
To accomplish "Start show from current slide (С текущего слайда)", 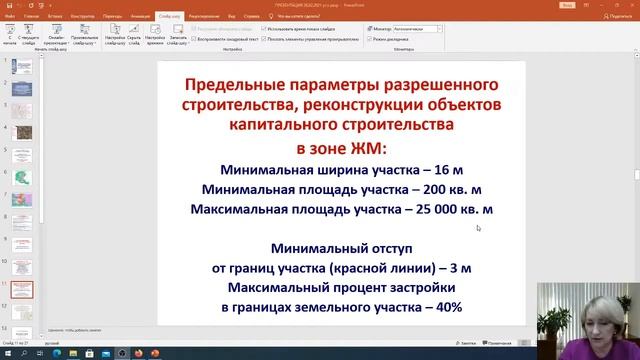I will tap(29, 34).
